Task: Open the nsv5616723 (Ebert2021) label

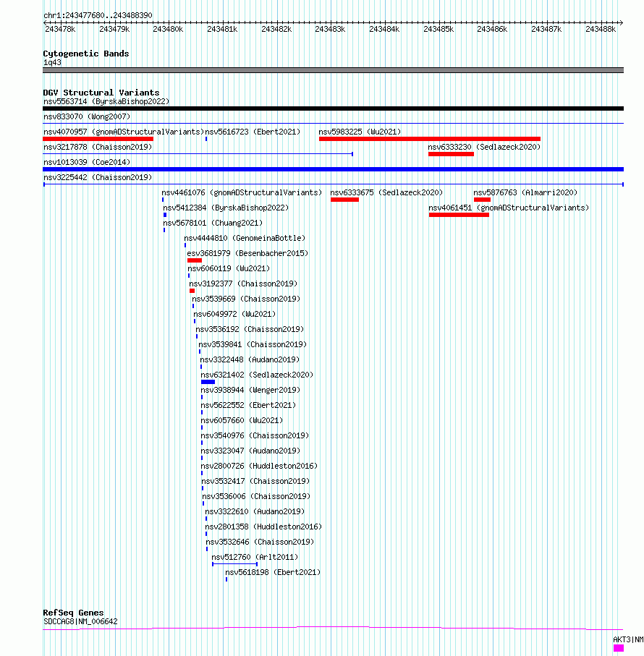Action: 253,132
